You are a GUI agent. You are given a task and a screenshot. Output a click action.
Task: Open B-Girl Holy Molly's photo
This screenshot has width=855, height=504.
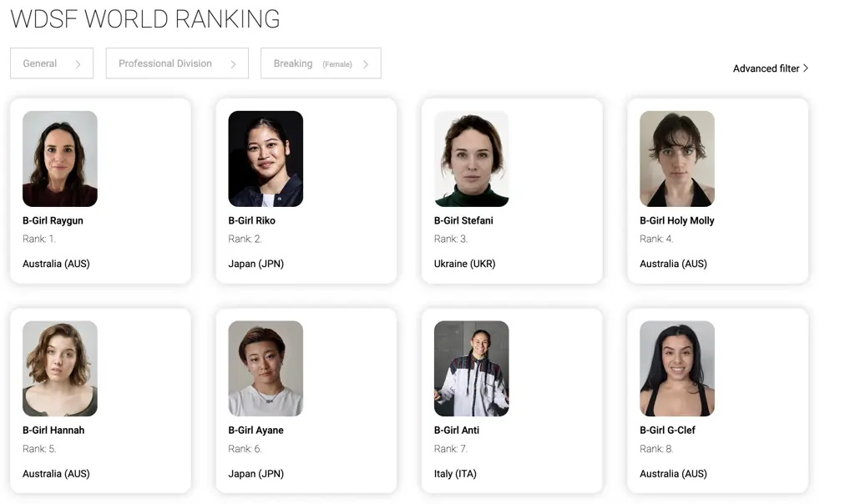[676, 159]
